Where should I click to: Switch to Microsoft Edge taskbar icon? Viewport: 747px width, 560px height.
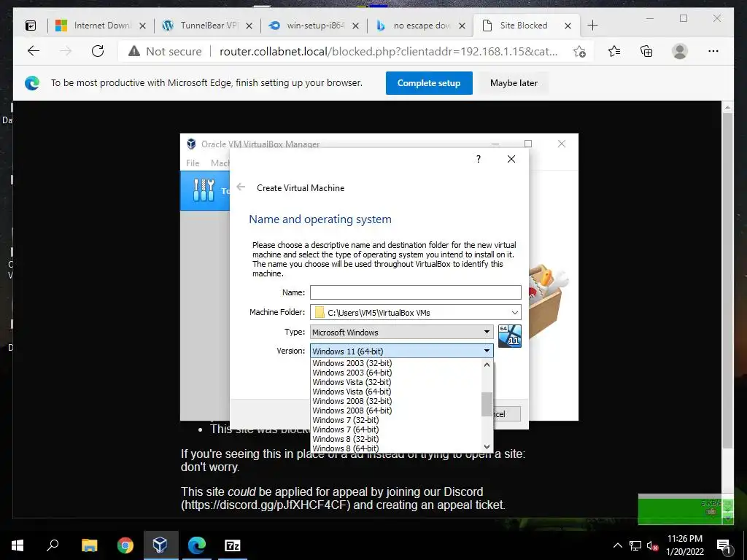(197, 545)
